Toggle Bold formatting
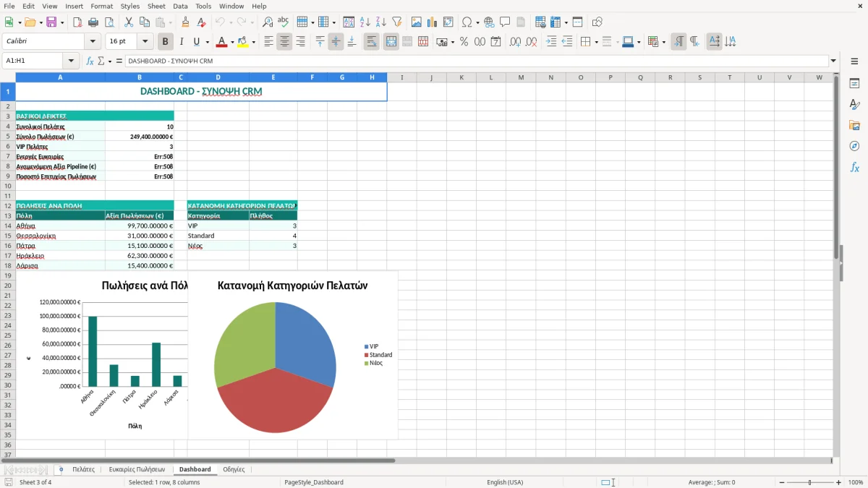Image resolution: width=868 pixels, height=488 pixels. (x=166, y=42)
